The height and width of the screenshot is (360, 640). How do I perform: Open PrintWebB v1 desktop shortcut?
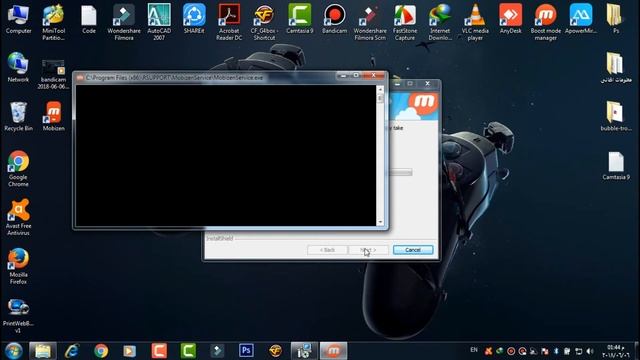pyautogui.click(x=18, y=316)
